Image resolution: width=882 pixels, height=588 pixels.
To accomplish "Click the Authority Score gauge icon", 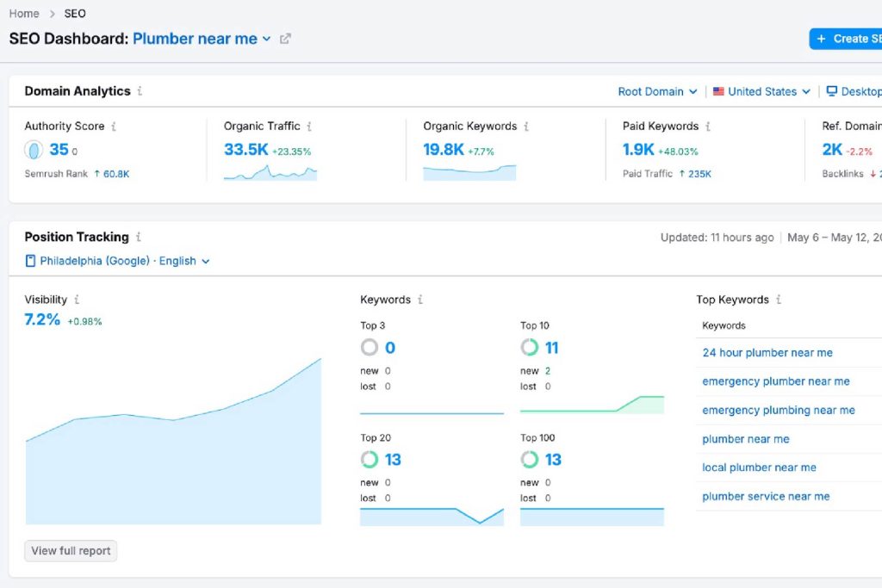I will (x=34, y=150).
